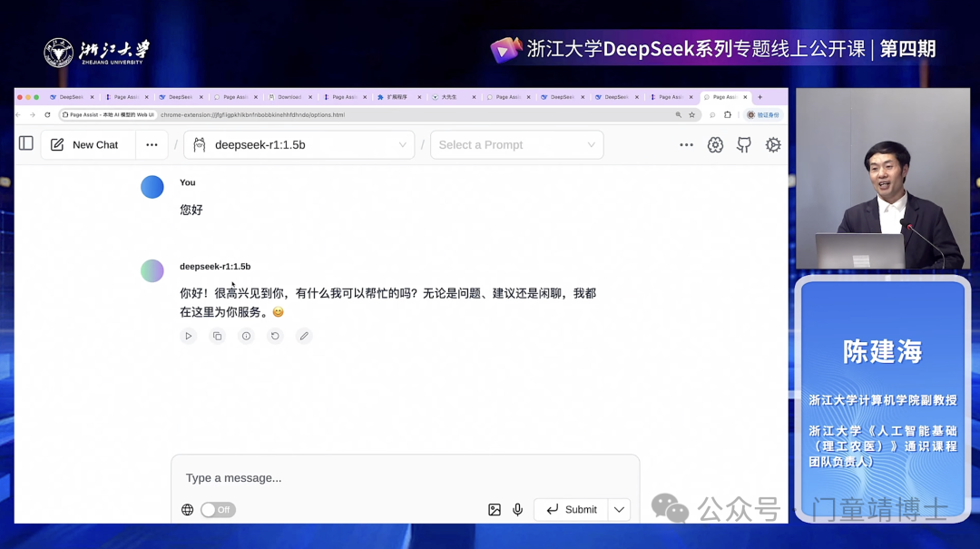Viewport: 980px width, 549px height.
Task: Upload an image using the picture icon
Action: pos(495,510)
